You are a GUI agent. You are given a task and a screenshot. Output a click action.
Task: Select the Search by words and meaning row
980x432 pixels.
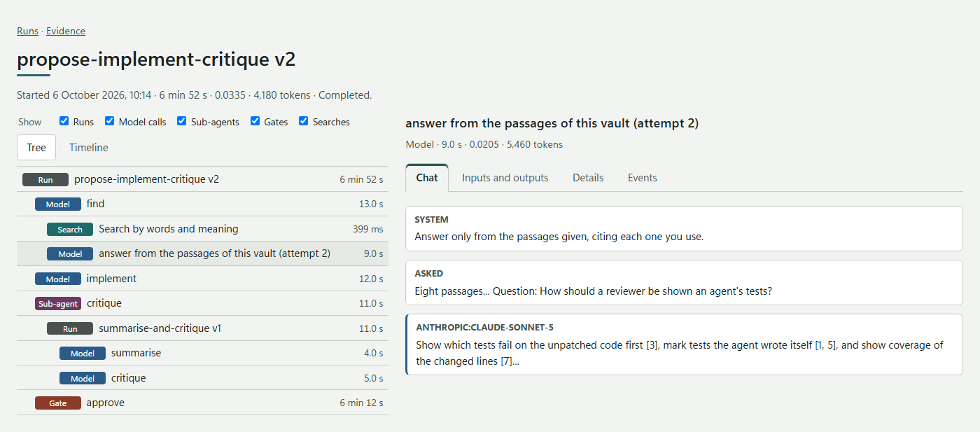[202, 229]
